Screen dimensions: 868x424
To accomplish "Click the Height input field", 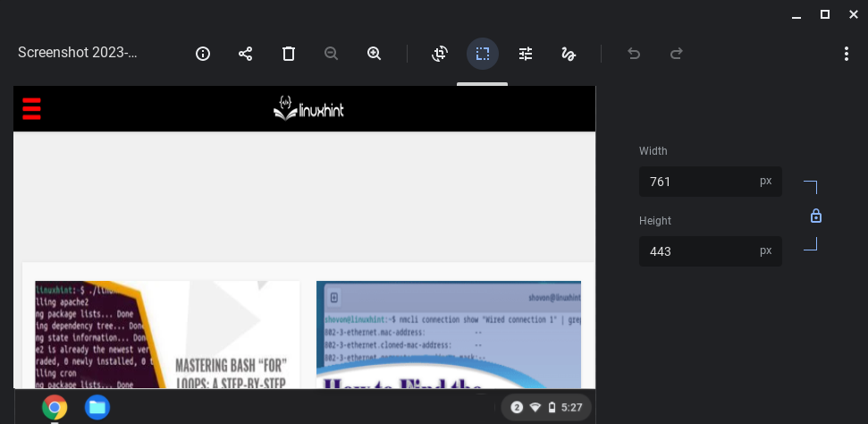I will tap(697, 251).
